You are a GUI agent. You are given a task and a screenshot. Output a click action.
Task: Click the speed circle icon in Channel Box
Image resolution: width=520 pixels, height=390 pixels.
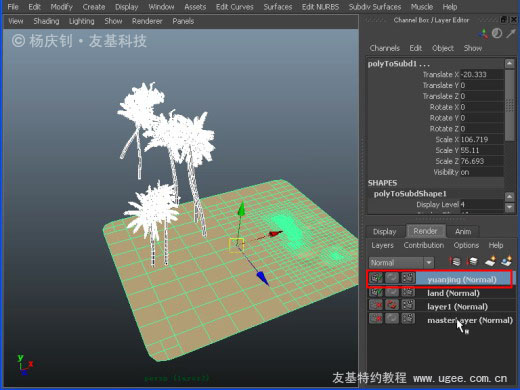click(x=497, y=33)
